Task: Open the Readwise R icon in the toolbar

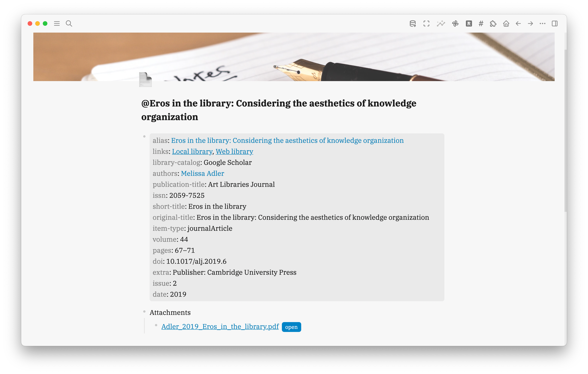Action: click(469, 24)
